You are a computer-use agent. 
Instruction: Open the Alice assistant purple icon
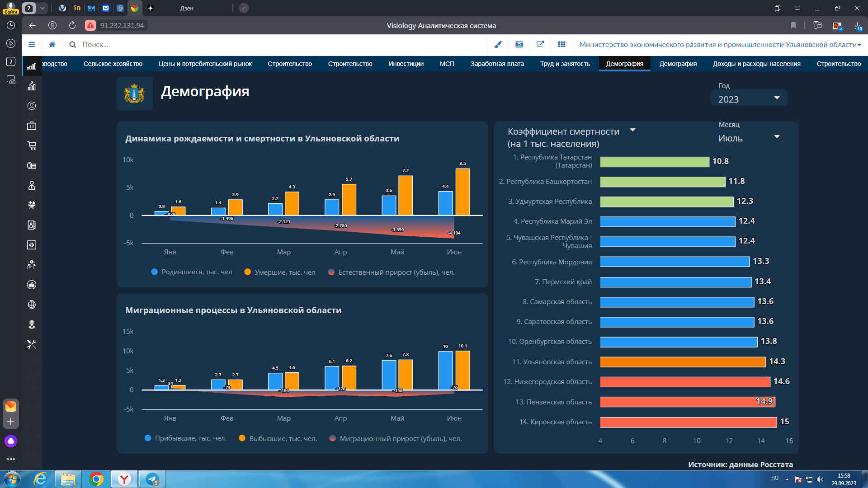pyautogui.click(x=11, y=441)
